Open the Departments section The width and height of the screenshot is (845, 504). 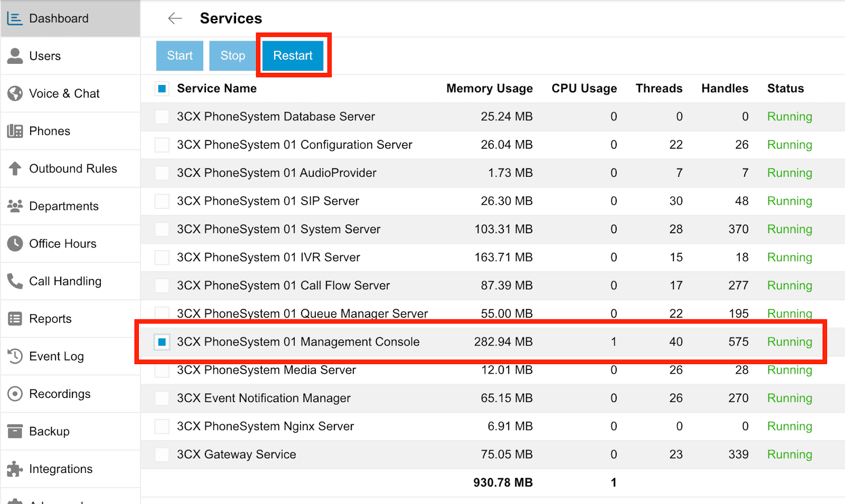click(x=63, y=206)
